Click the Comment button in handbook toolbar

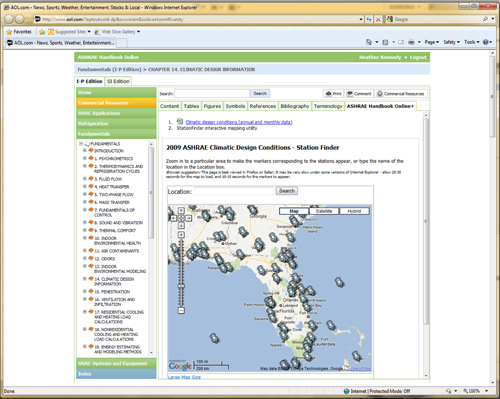coord(359,94)
